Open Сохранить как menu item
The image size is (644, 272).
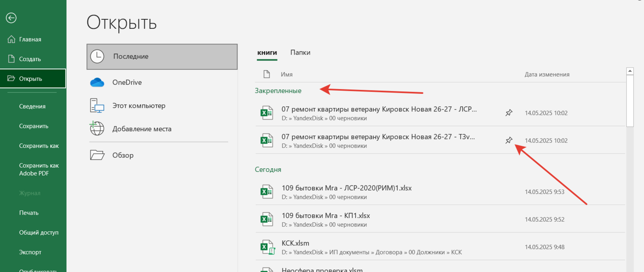coord(39,146)
